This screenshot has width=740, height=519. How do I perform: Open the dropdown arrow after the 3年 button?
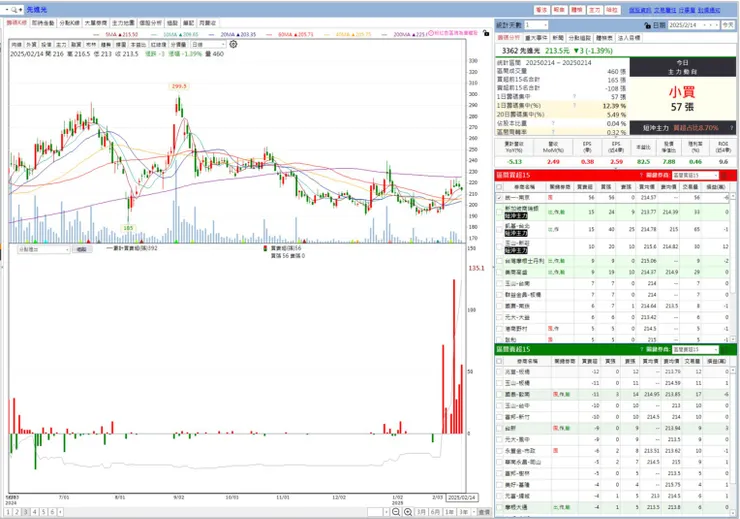click(x=473, y=512)
